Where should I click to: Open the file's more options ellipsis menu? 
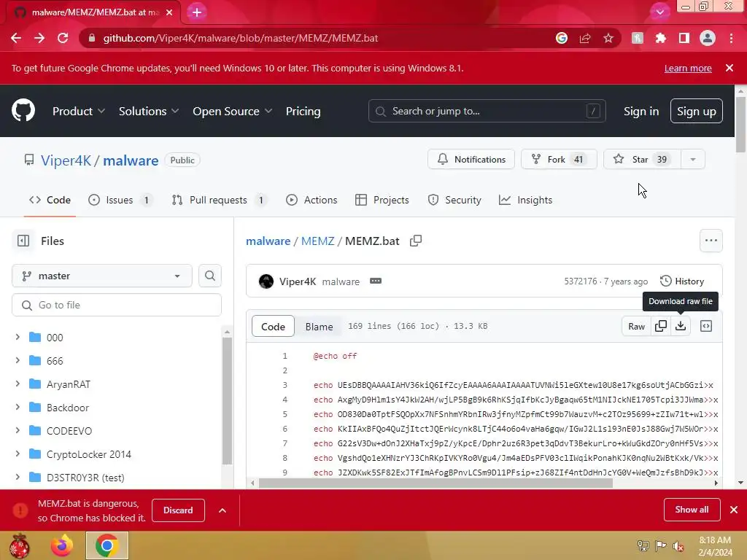point(711,241)
